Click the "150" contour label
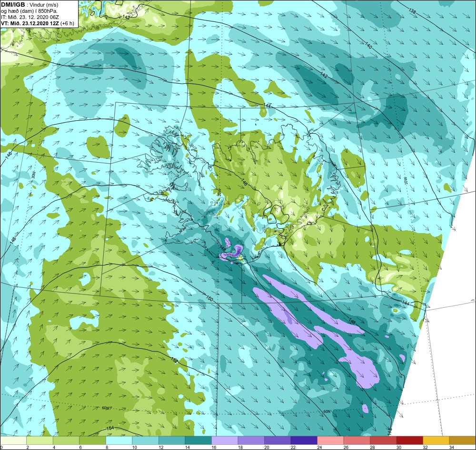The height and width of the screenshot is (450, 476). 209,299
